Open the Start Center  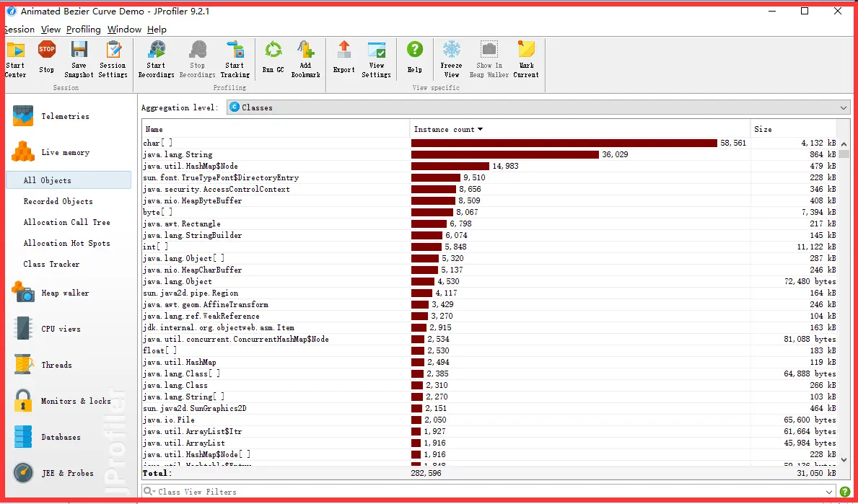tap(15, 59)
